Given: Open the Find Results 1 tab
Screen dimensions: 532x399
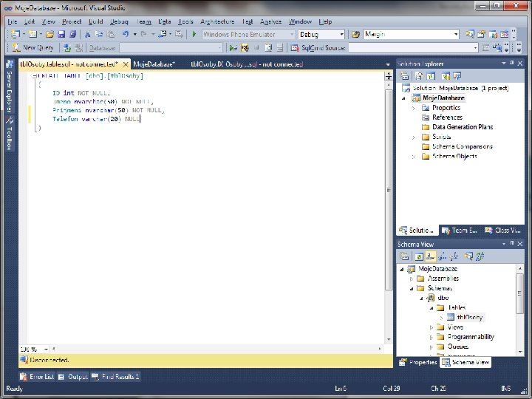Looking at the screenshot, I should pos(115,377).
